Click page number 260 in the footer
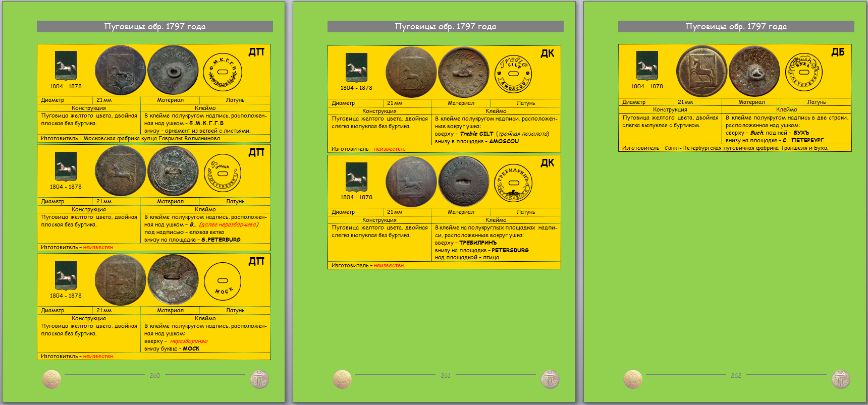 coord(154,376)
